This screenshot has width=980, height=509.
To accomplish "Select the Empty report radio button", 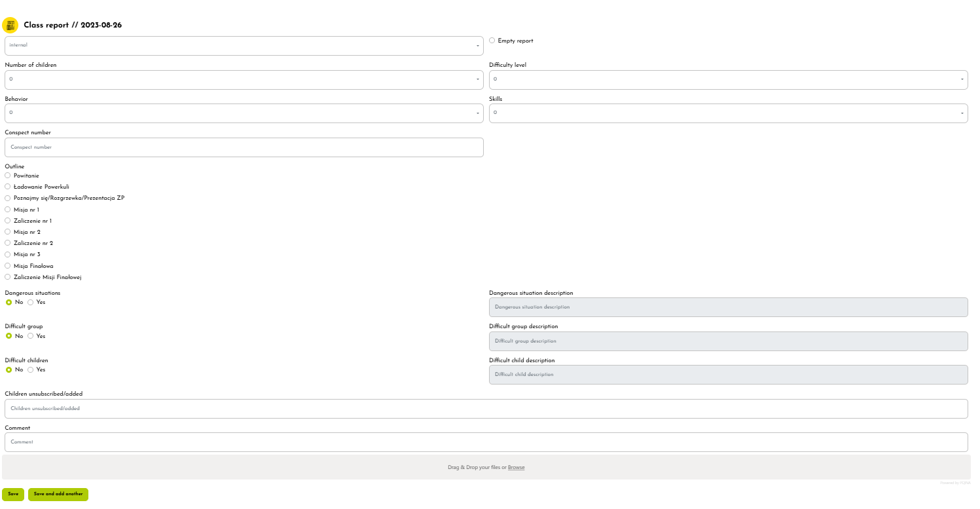I will click(492, 41).
